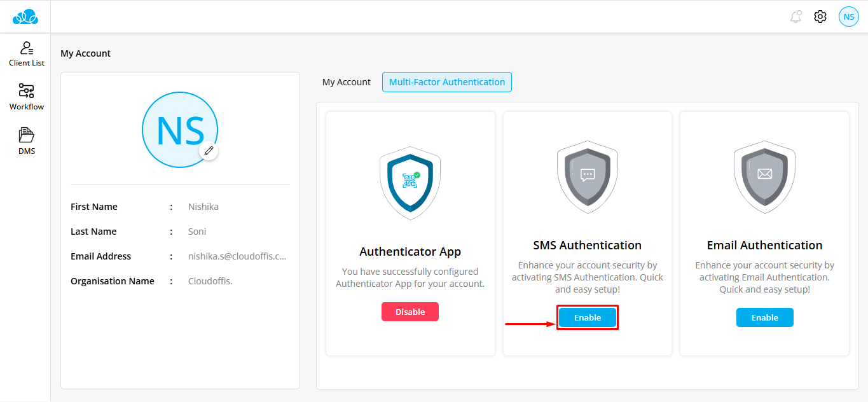Enable Email Authentication
Screen dimensions: 868x402
click(765, 317)
